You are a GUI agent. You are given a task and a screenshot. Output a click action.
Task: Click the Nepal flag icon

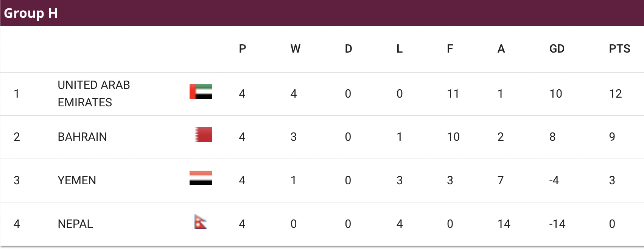tap(201, 222)
